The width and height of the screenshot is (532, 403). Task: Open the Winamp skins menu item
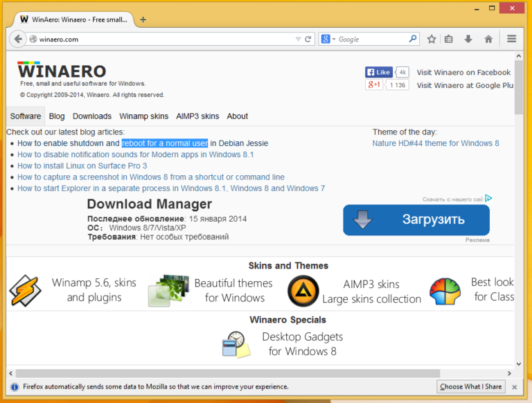click(144, 116)
